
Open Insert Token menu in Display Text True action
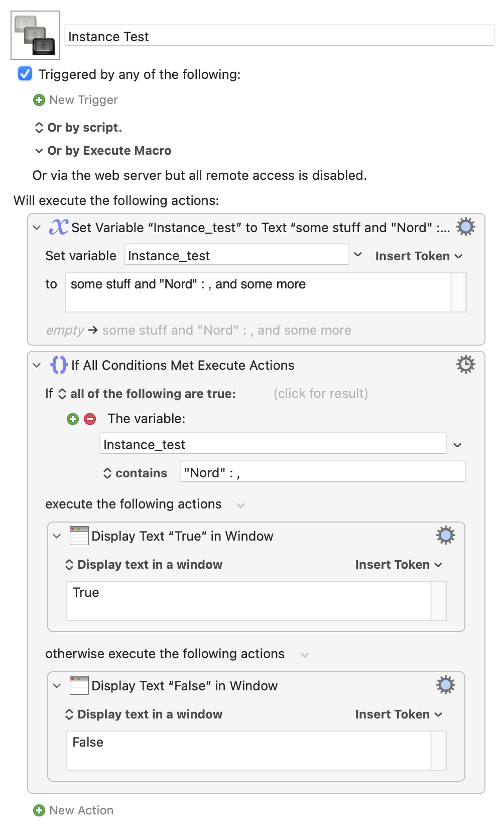(x=399, y=565)
